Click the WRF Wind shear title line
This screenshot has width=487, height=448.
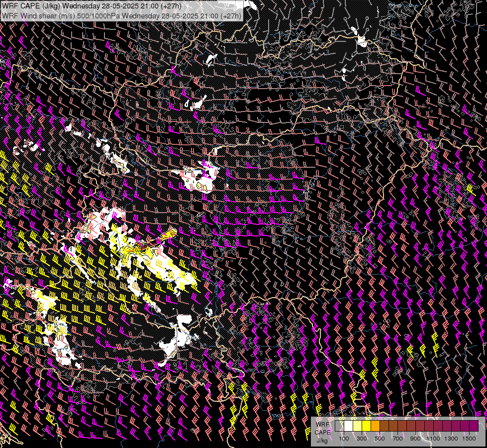click(121, 16)
